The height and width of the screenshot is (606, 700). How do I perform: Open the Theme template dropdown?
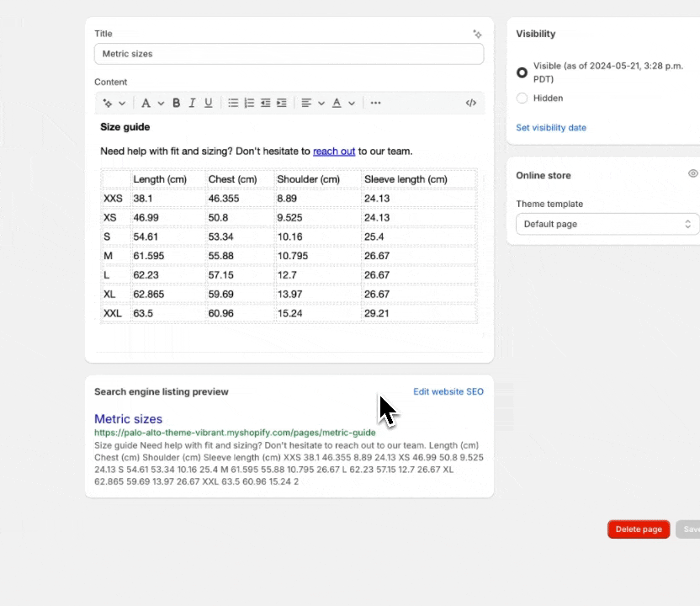607,224
